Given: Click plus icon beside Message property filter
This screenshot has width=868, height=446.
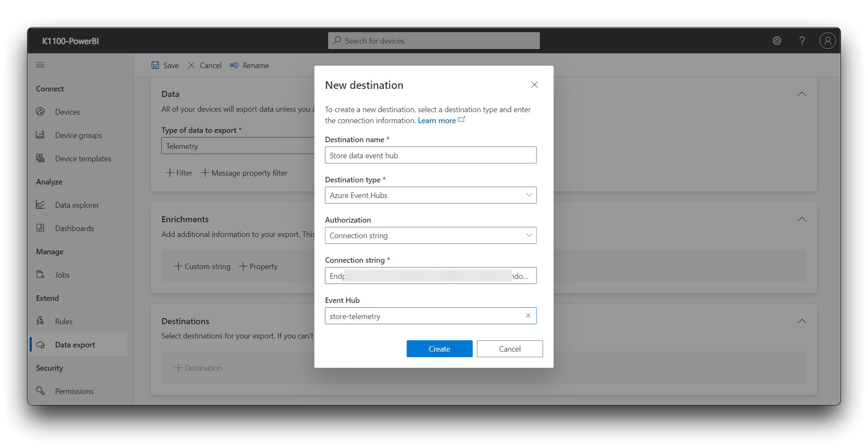Looking at the screenshot, I should pos(205,173).
